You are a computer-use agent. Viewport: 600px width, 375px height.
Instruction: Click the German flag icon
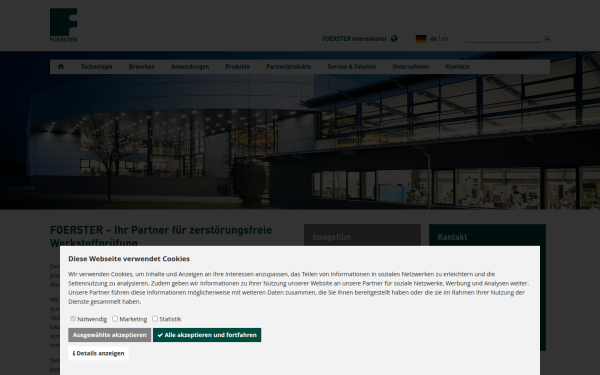[x=421, y=39]
